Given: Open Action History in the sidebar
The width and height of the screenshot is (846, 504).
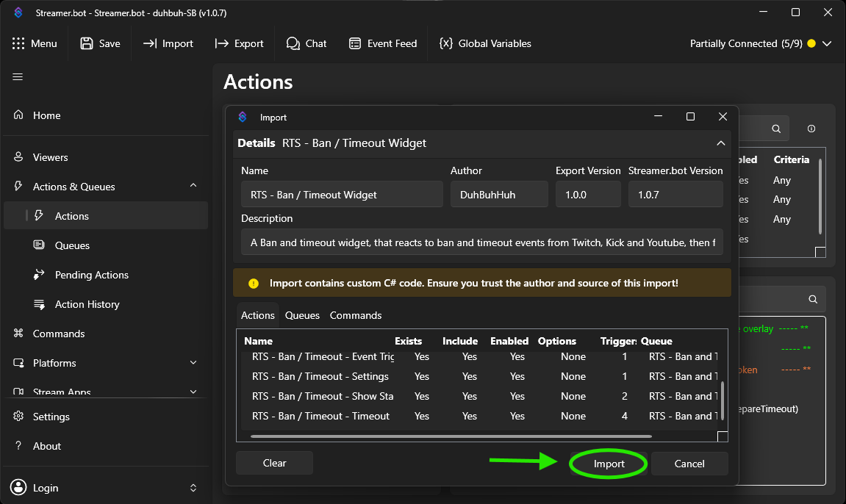Looking at the screenshot, I should [106, 304].
